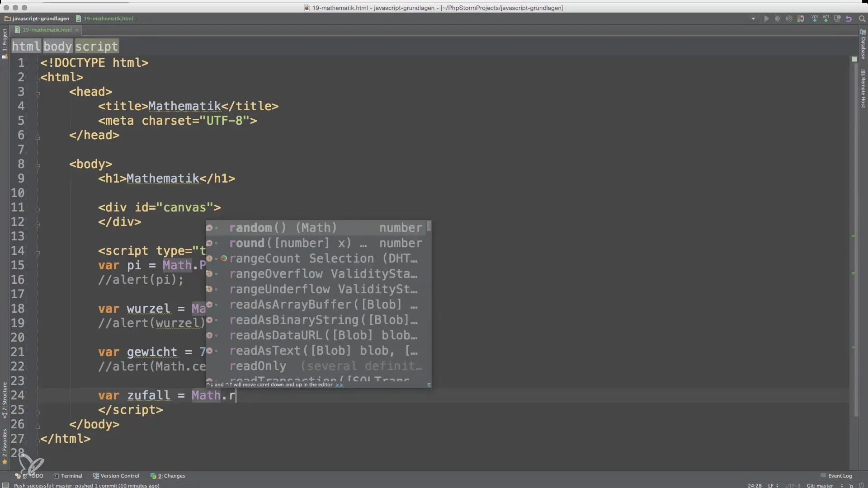
Task: Open the 1: Project side panel
Action: [5, 43]
